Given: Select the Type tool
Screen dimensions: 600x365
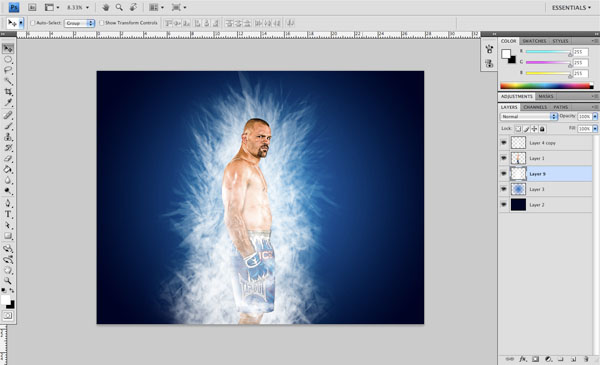Looking at the screenshot, I should [x=8, y=214].
